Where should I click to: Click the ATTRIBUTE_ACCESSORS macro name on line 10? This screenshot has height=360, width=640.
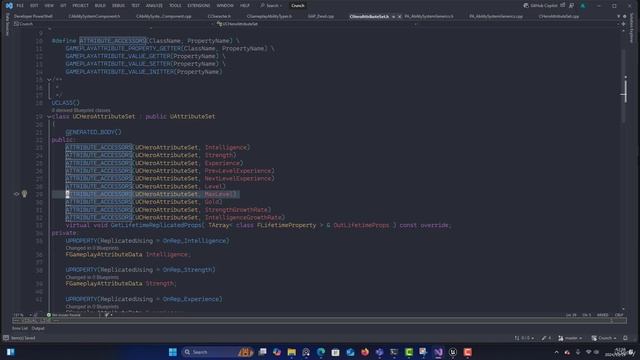[x=113, y=41]
